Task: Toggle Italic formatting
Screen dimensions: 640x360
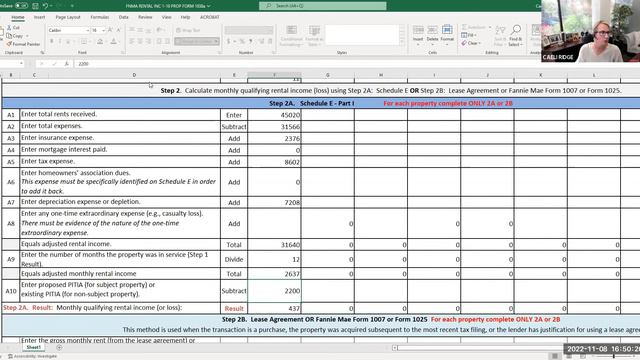Action: coord(60,41)
